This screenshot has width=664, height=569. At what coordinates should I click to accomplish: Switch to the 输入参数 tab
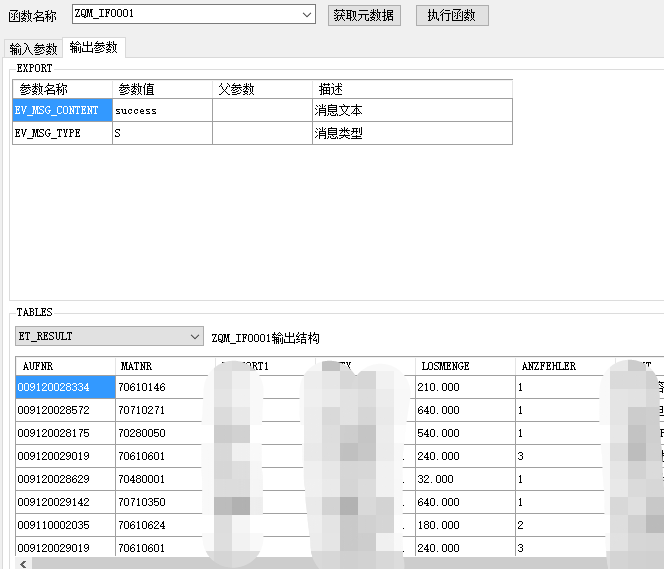tap(33, 49)
